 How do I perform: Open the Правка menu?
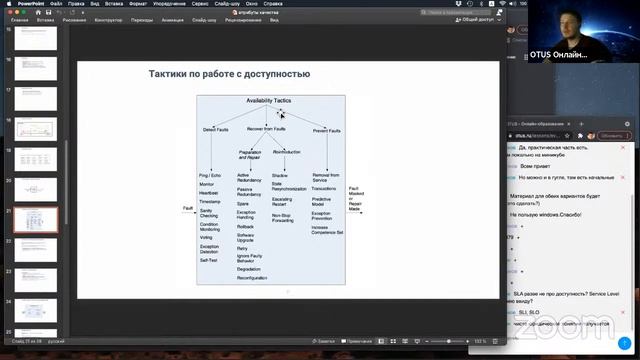click(76, 4)
